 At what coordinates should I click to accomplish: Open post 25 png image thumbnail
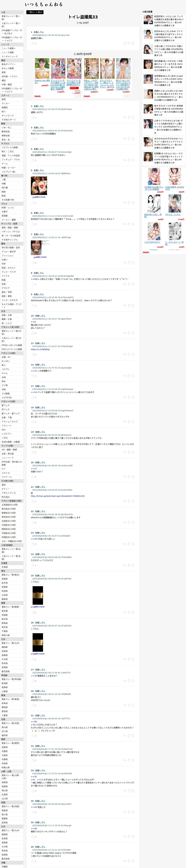click(38, 595)
